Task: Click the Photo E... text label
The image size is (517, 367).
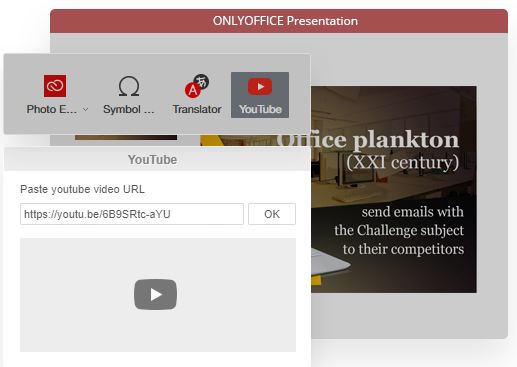Action: [52, 109]
